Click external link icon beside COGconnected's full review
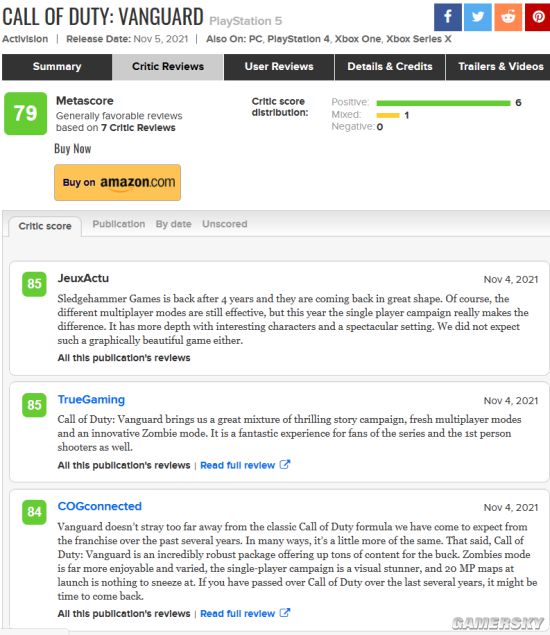The height and width of the screenshot is (635, 550). (x=285, y=613)
